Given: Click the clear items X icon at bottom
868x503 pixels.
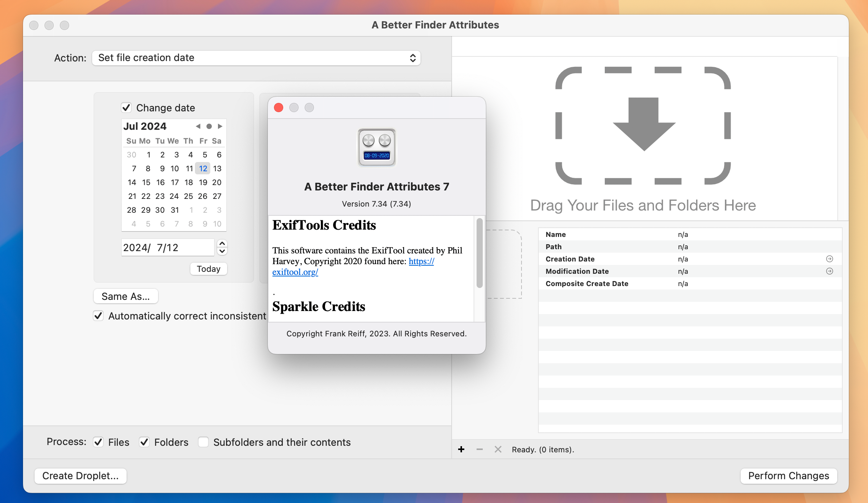Looking at the screenshot, I should pos(498,449).
